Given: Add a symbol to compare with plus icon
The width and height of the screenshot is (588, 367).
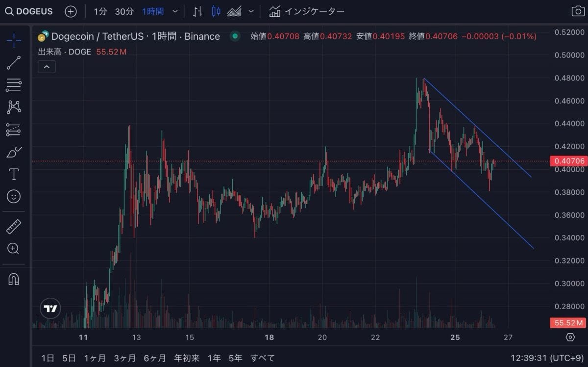Looking at the screenshot, I should 71,11.
